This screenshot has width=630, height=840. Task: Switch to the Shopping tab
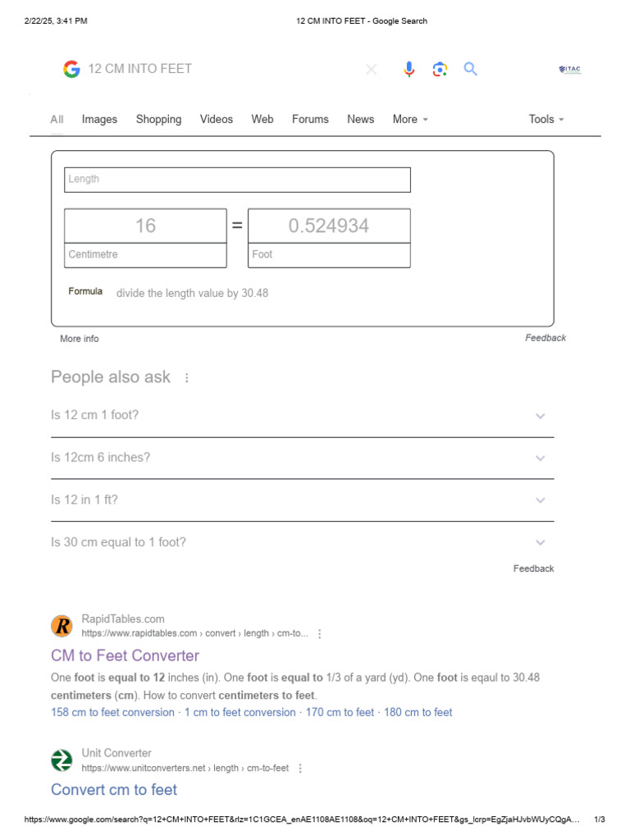click(158, 120)
